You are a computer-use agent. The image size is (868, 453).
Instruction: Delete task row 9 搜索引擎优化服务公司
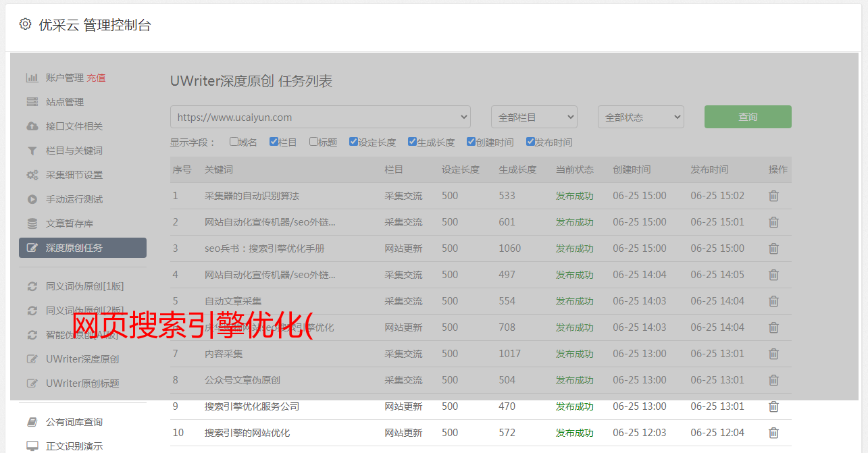(774, 406)
